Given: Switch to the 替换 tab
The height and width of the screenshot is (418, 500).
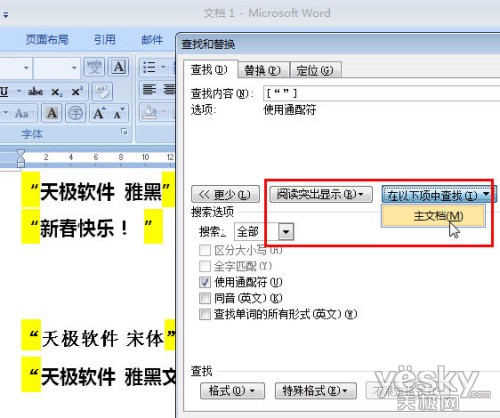Looking at the screenshot, I should (x=263, y=70).
